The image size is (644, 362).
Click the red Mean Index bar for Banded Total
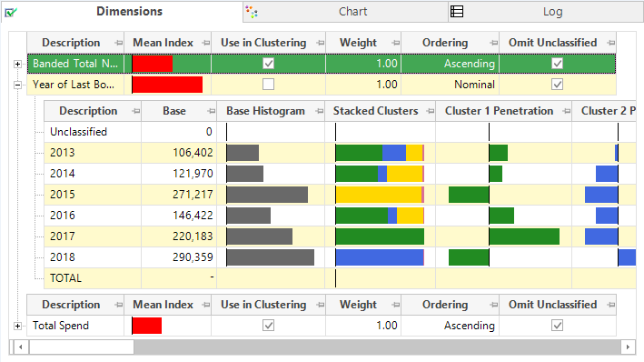point(153,64)
